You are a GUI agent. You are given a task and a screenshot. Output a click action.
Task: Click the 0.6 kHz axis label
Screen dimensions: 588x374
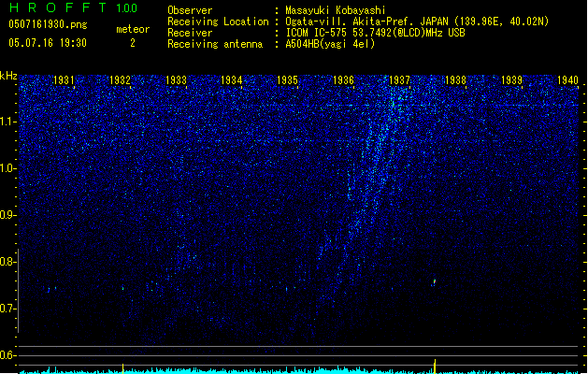point(7,355)
